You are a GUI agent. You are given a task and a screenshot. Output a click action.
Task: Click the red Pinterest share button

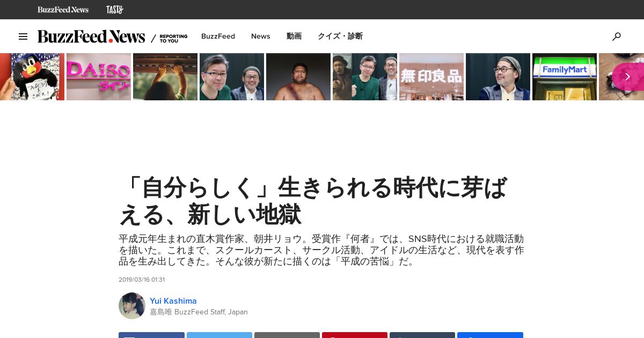point(355,335)
